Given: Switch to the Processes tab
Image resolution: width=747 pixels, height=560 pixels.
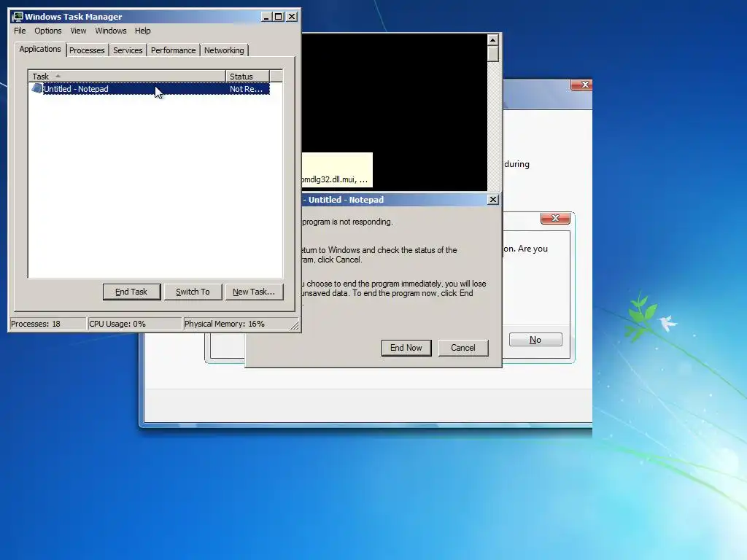Looking at the screenshot, I should pos(87,50).
